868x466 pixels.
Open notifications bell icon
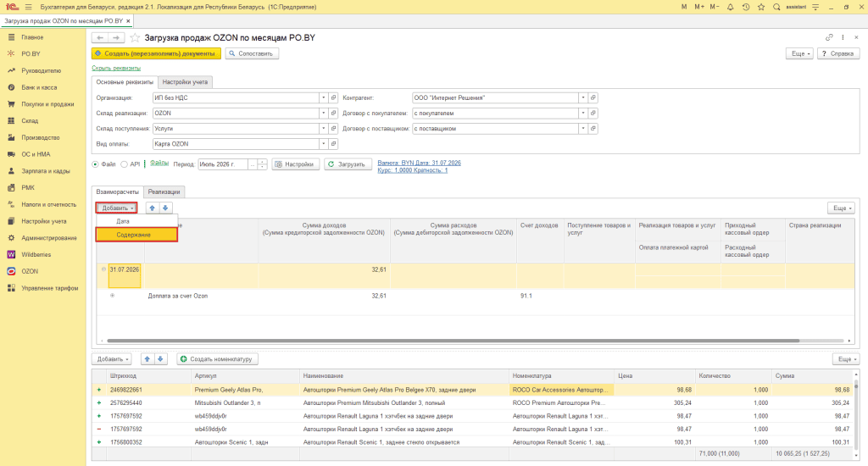[730, 7]
